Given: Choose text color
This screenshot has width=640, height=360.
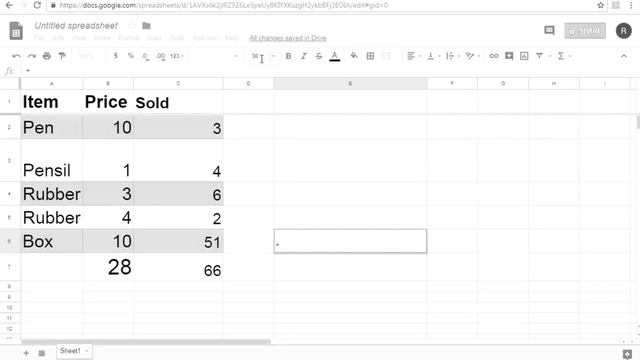Looking at the screenshot, I should (335, 56).
